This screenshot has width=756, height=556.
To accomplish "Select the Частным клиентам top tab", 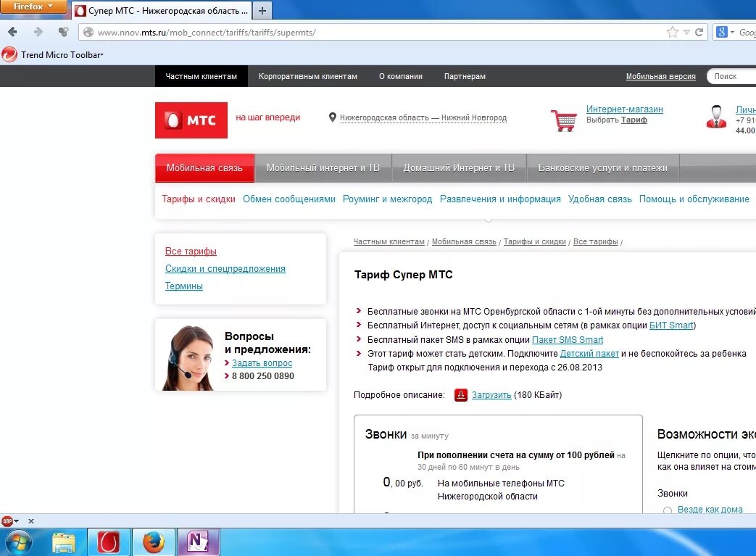I will 202,76.
